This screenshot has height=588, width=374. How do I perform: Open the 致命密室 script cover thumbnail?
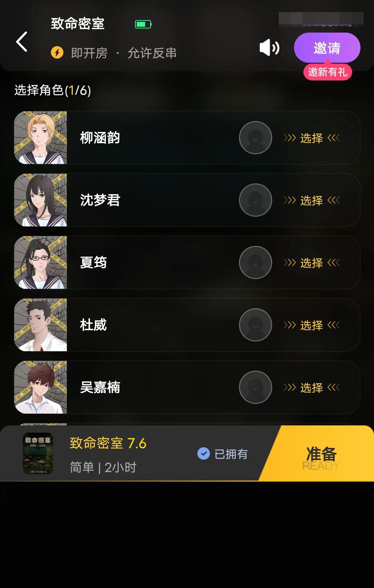pyautogui.click(x=38, y=453)
